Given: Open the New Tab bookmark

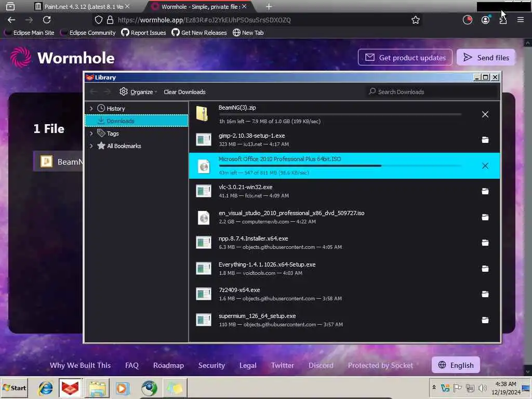Looking at the screenshot, I should click(248, 33).
